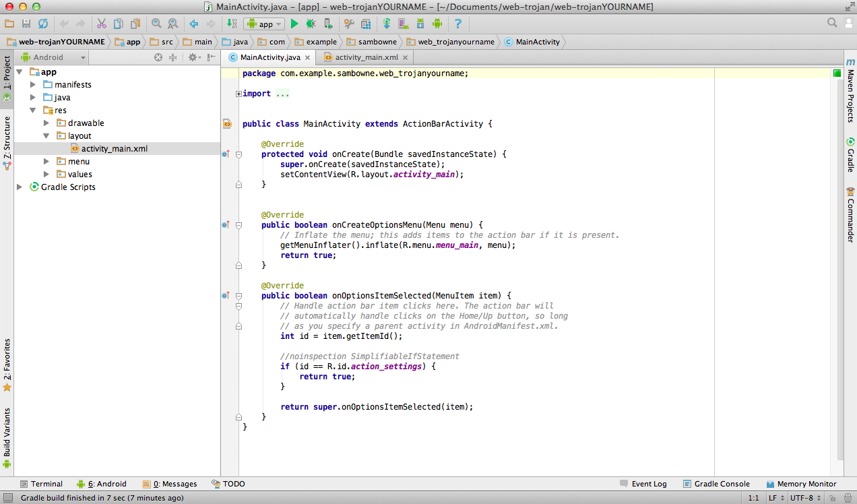Toggle the Gradle tool window on right sidebar
Viewport: 857px width, 504px height.
(x=850, y=156)
